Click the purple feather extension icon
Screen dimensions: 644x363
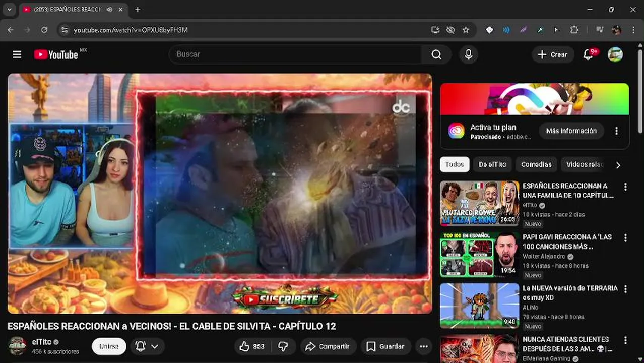click(523, 30)
